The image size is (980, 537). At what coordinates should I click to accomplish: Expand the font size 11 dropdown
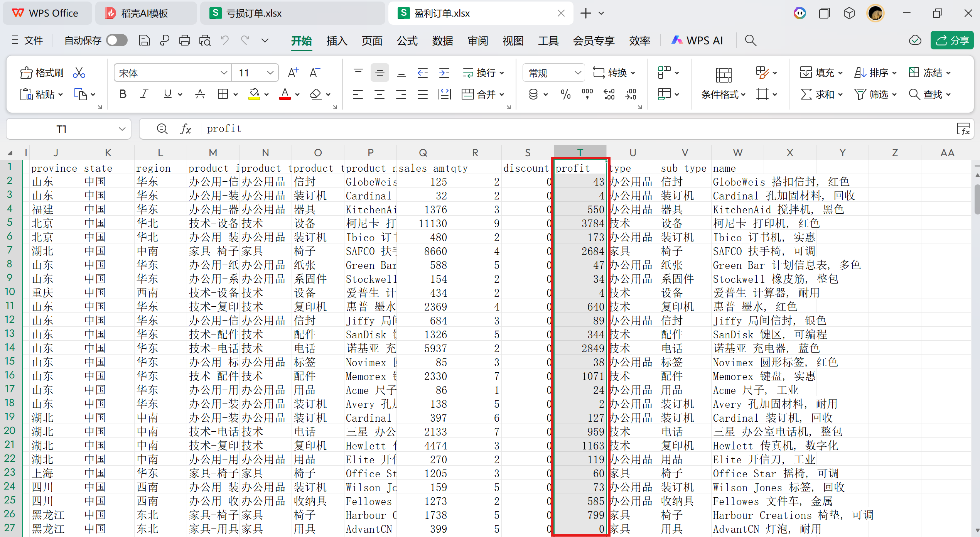270,73
